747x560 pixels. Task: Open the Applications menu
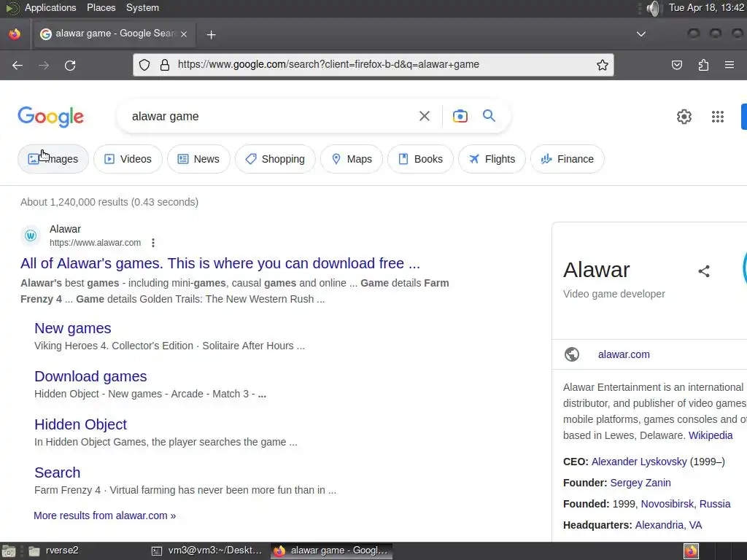pyautogui.click(x=50, y=7)
